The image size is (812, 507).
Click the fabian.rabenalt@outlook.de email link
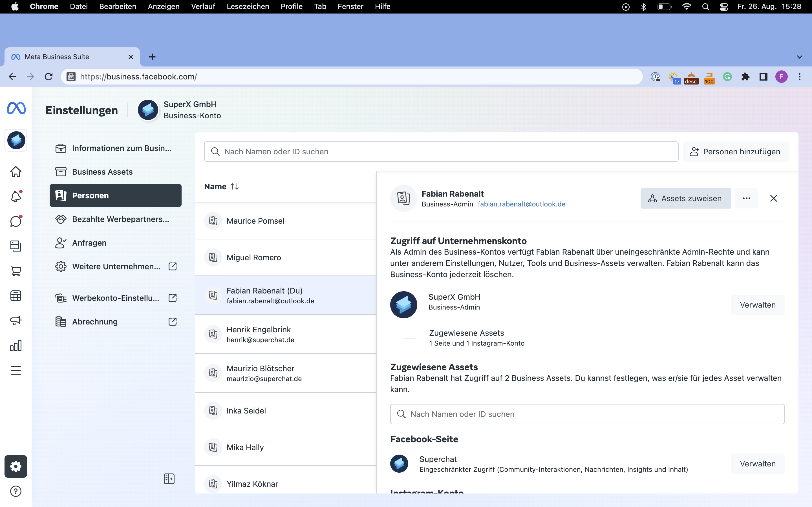pyautogui.click(x=521, y=204)
